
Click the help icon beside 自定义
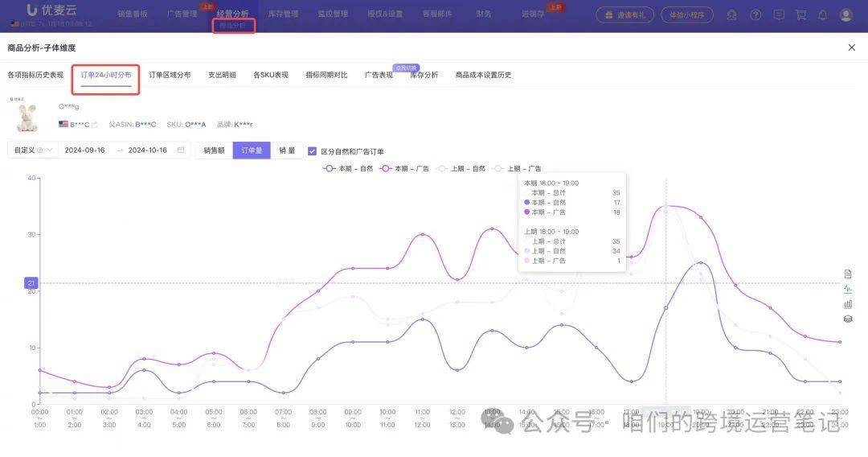[40, 150]
